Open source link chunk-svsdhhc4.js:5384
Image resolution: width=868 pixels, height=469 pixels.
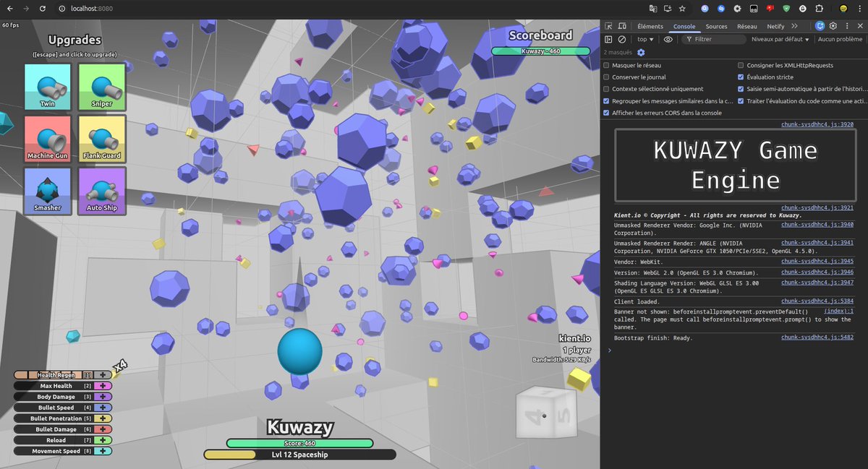pyautogui.click(x=817, y=301)
